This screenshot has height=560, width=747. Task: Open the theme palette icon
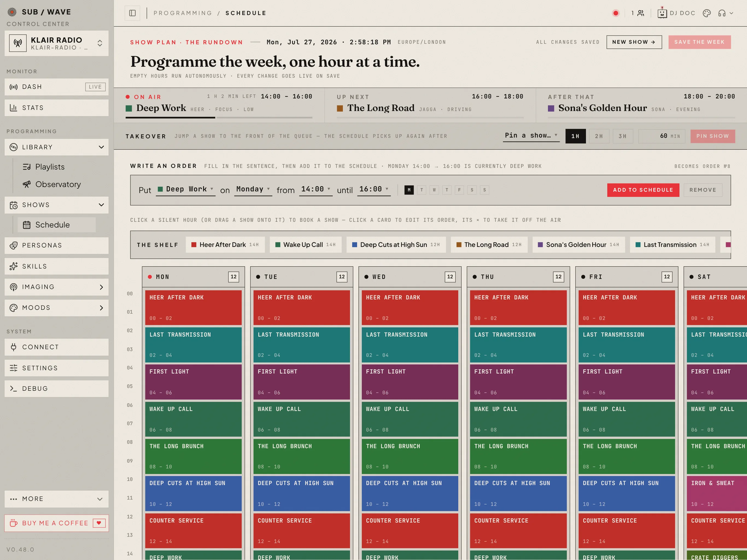pyautogui.click(x=707, y=13)
